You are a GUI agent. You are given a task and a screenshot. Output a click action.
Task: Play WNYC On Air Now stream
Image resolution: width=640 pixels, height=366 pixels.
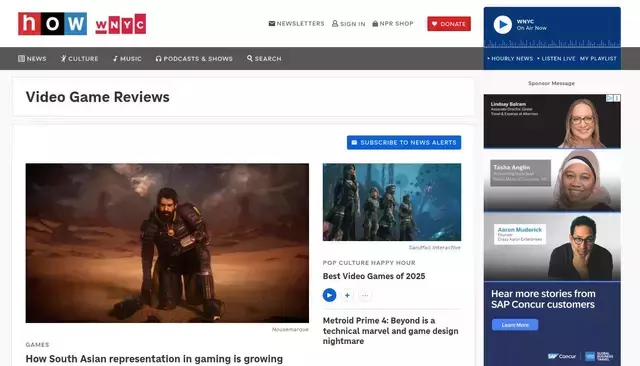point(502,24)
